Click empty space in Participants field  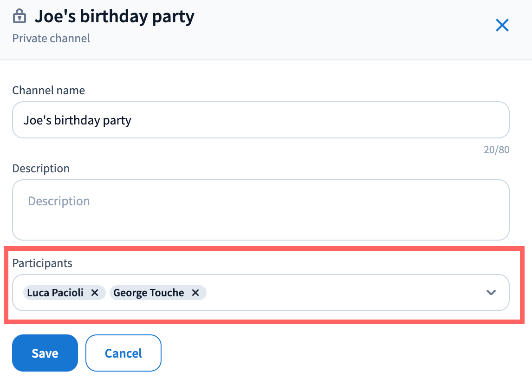344,293
